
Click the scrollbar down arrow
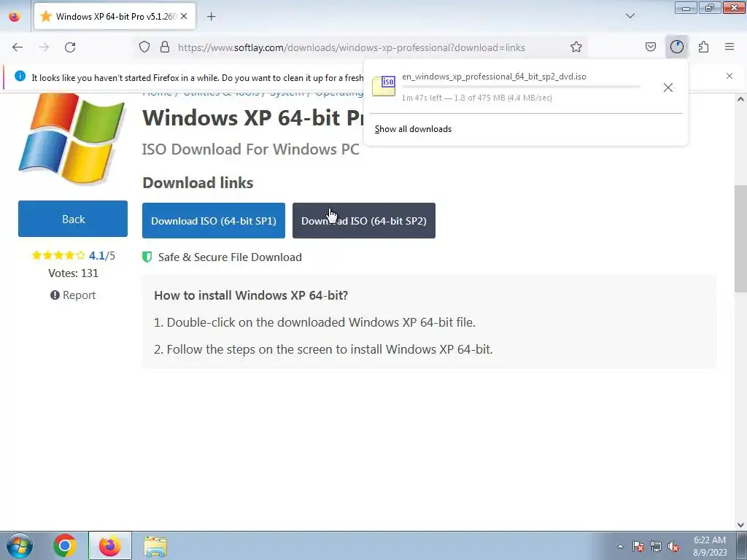click(x=741, y=524)
